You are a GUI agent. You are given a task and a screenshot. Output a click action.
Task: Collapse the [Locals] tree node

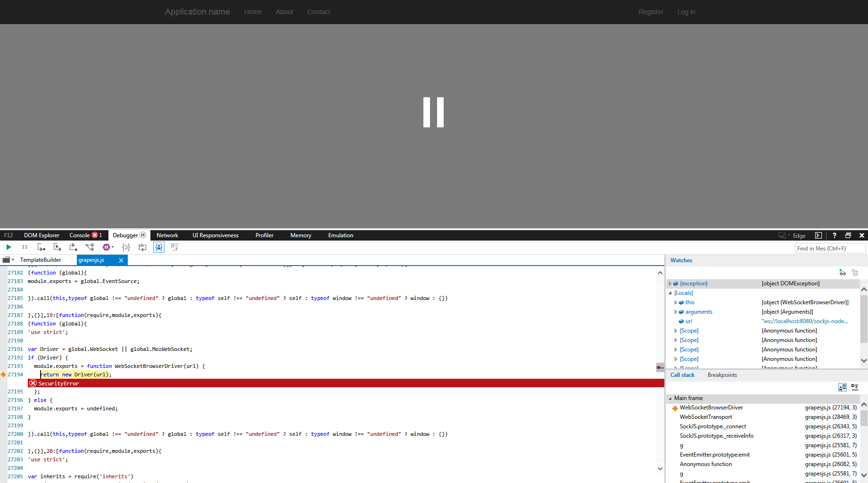(x=670, y=293)
